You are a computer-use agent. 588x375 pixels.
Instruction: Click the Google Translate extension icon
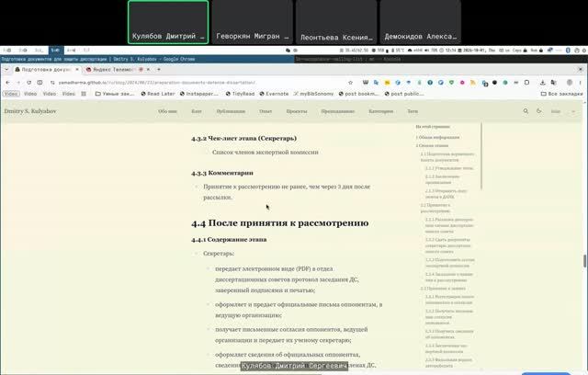pyautogui.click(x=376, y=83)
